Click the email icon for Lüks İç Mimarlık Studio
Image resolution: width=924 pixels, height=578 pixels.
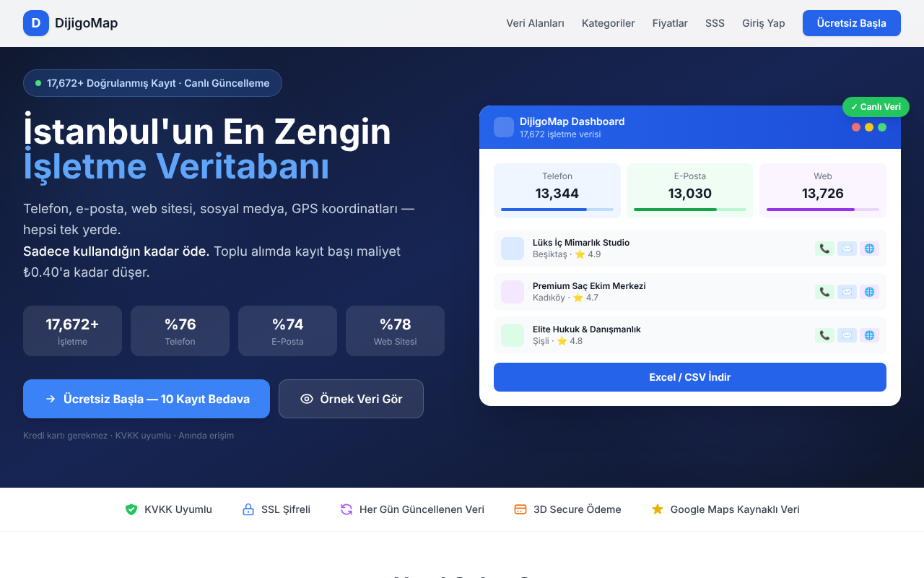pyautogui.click(x=847, y=249)
